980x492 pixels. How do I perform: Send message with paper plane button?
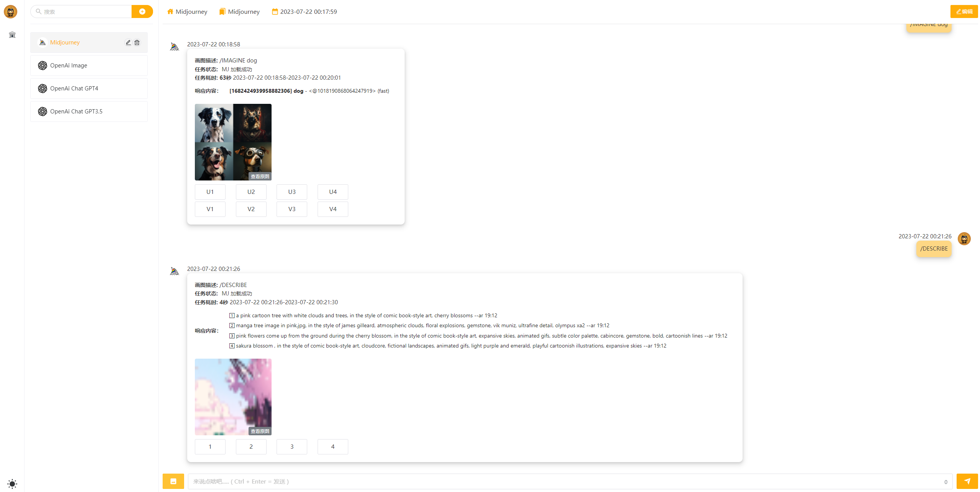pyautogui.click(x=967, y=481)
